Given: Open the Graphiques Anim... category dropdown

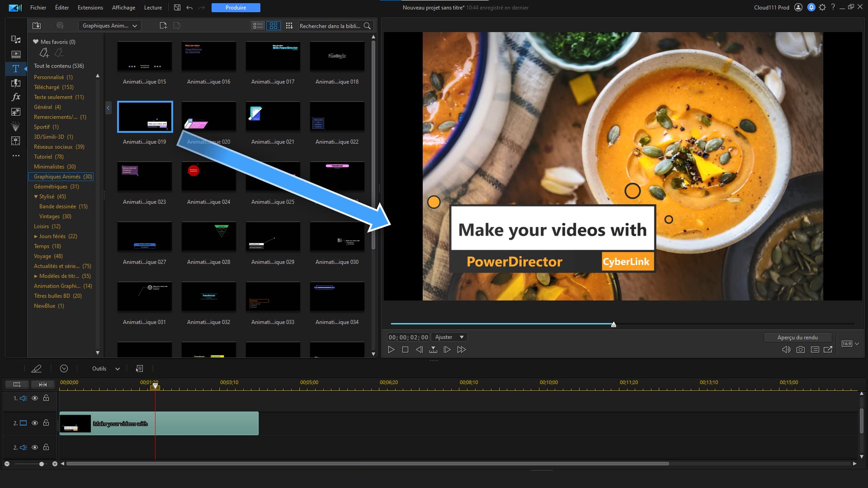Looking at the screenshot, I should pyautogui.click(x=110, y=26).
